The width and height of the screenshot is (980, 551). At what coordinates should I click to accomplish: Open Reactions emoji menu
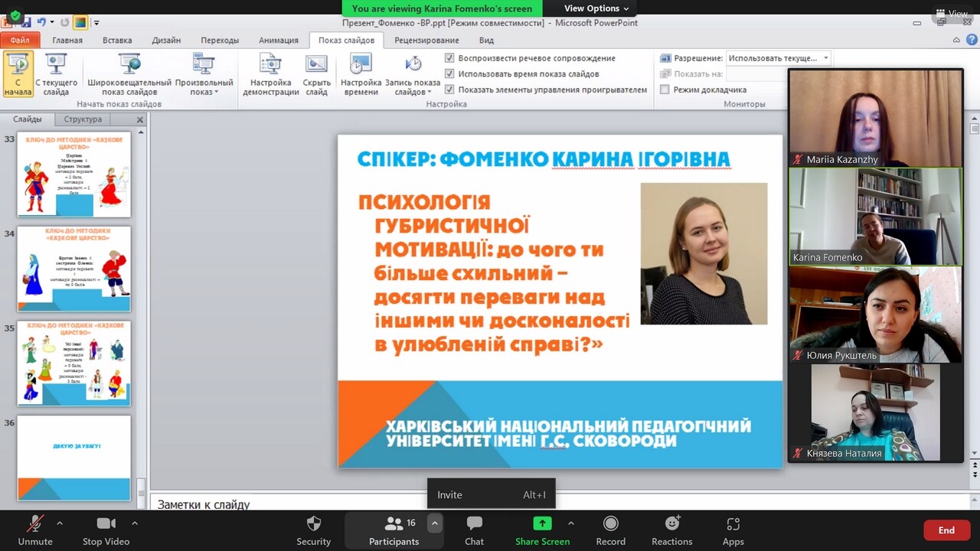pyautogui.click(x=671, y=524)
